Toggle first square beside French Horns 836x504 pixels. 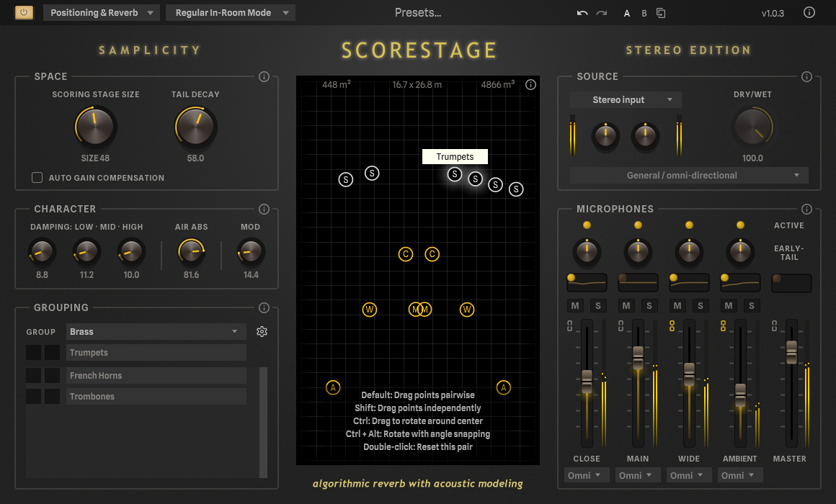point(34,375)
